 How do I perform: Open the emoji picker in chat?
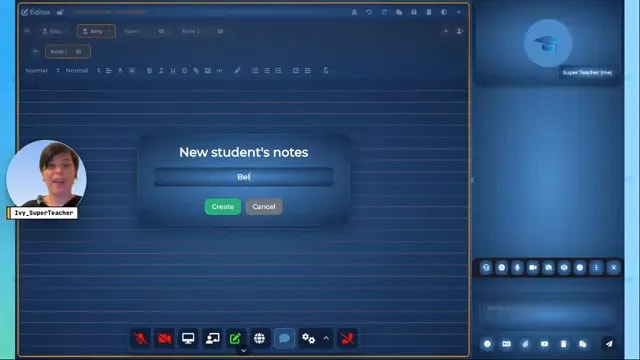tap(487, 344)
